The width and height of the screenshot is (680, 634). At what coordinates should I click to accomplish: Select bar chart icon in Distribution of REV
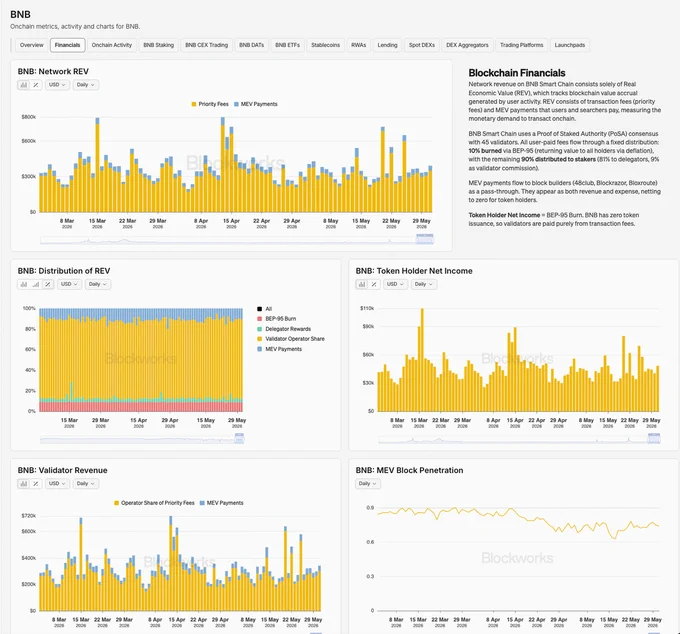point(23,284)
